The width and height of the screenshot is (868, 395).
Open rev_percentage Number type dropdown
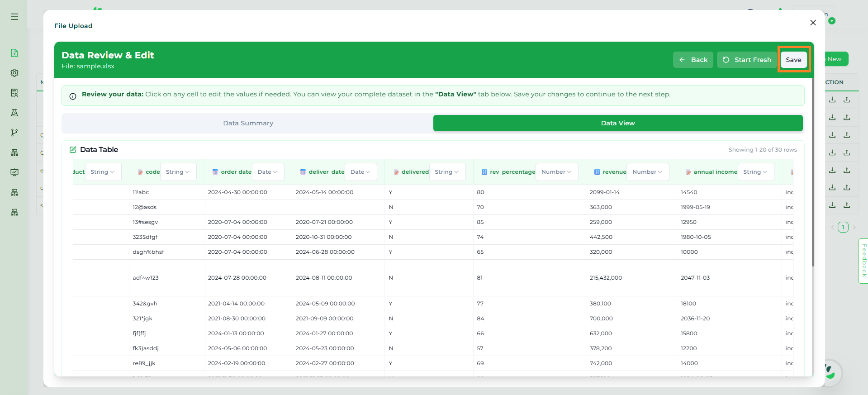(x=556, y=172)
